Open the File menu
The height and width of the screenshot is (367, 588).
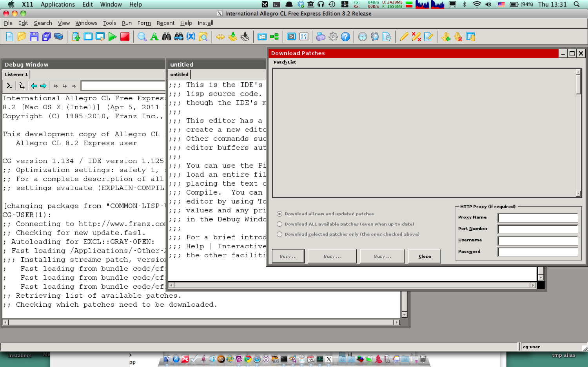tap(8, 23)
